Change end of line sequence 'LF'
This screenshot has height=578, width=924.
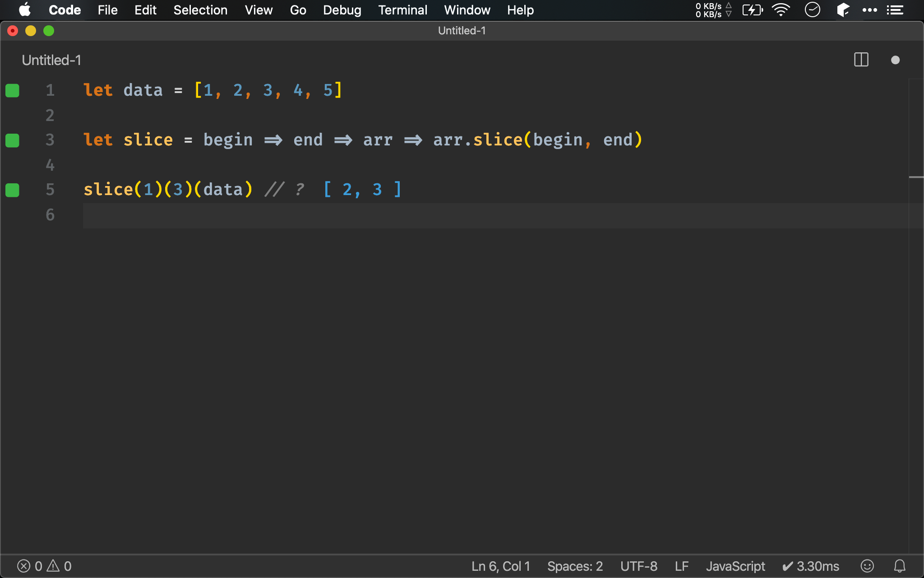[x=682, y=566]
